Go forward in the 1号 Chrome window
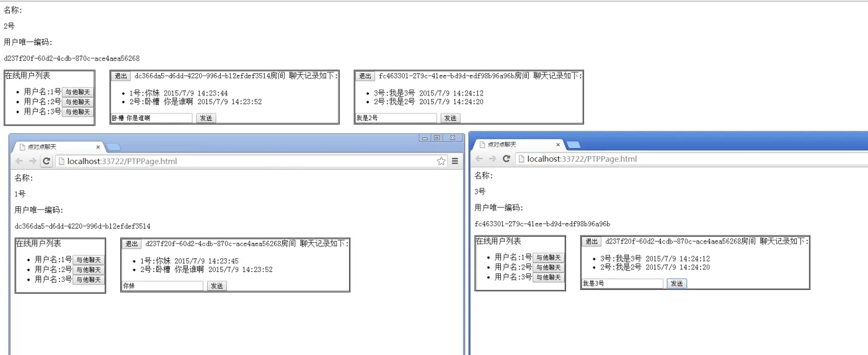The image size is (868, 355). click(x=33, y=161)
